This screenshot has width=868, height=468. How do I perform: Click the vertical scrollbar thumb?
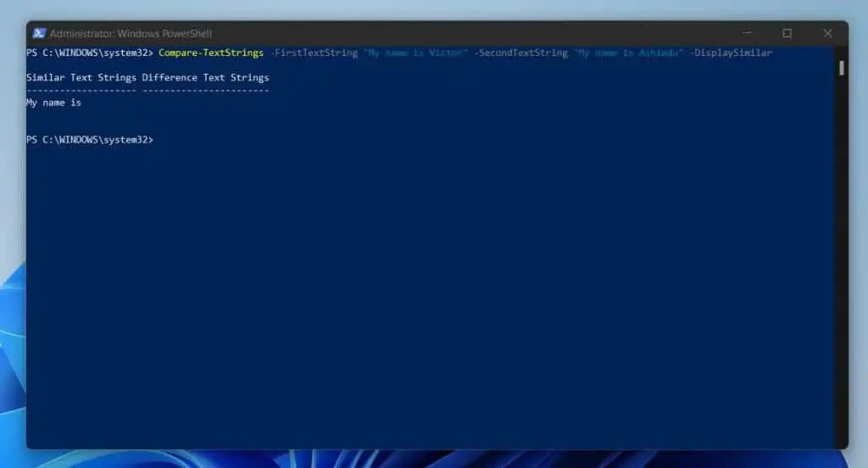842,68
